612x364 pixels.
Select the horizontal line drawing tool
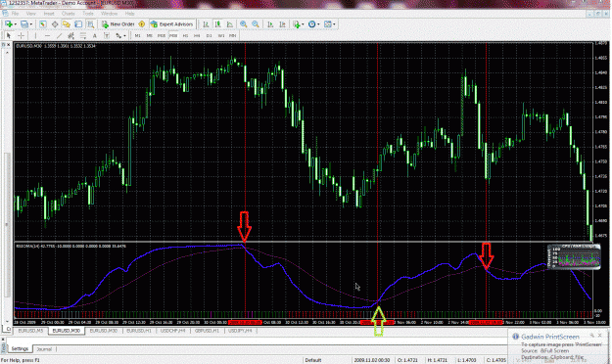point(47,36)
